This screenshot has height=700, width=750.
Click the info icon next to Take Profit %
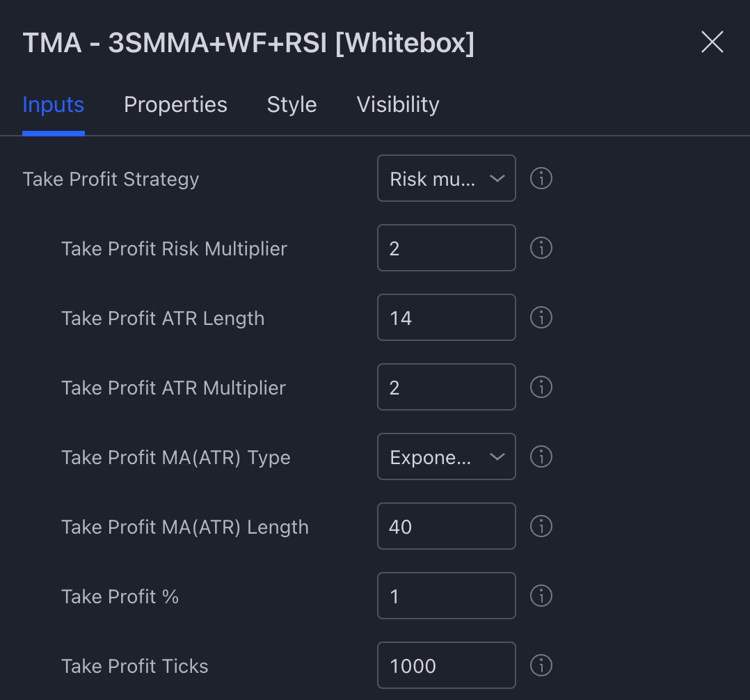(541, 596)
